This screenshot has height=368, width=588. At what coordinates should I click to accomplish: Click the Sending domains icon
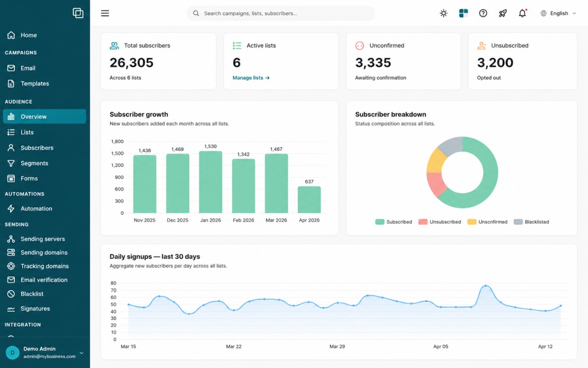[11, 252]
